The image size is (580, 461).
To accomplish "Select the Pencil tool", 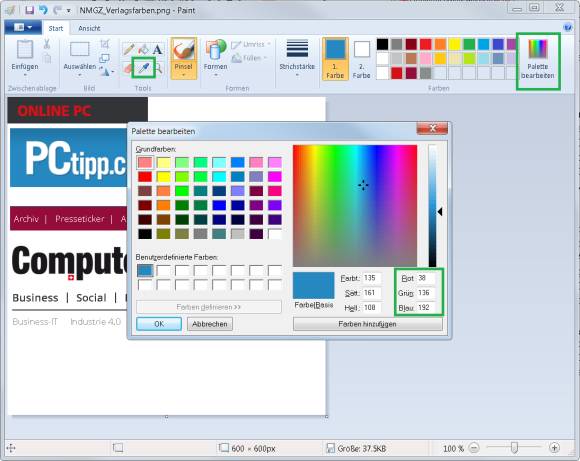I will 129,48.
